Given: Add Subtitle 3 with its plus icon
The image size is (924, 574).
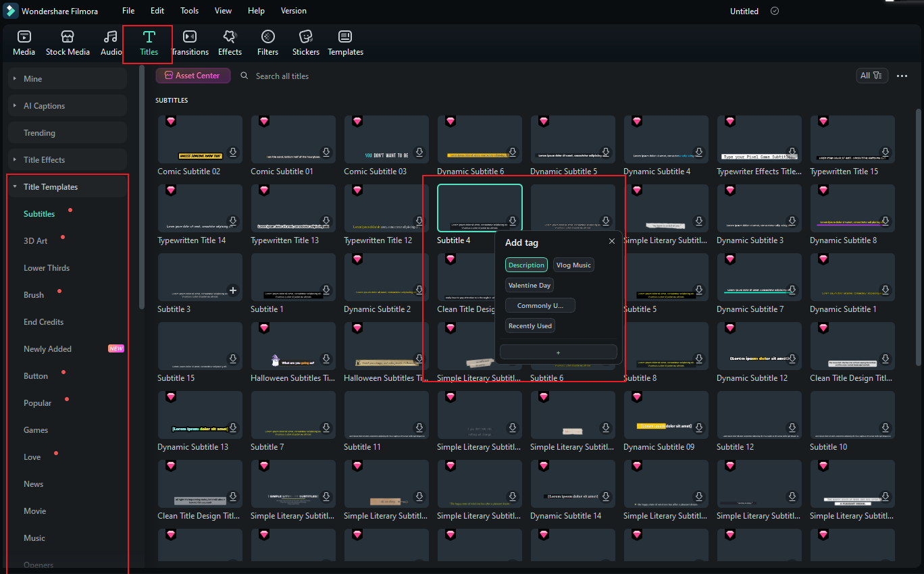Looking at the screenshot, I should [233, 290].
